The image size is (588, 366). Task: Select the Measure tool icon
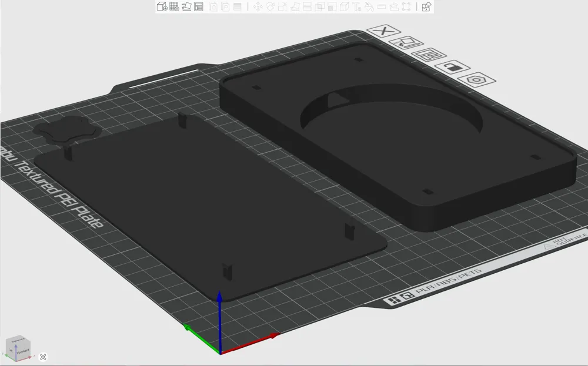382,6
